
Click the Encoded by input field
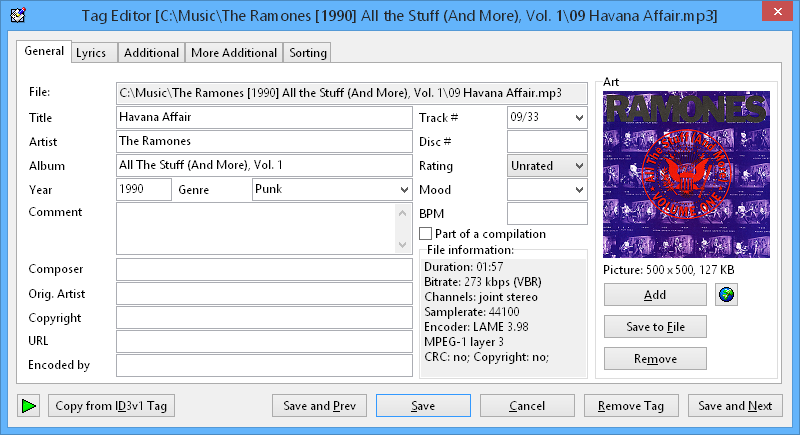(264, 365)
